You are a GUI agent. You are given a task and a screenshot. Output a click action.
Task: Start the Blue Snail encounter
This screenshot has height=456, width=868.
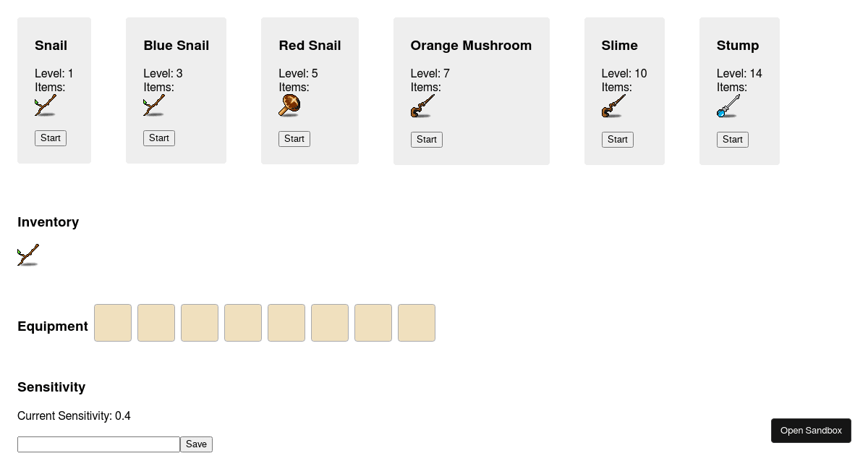tap(158, 138)
